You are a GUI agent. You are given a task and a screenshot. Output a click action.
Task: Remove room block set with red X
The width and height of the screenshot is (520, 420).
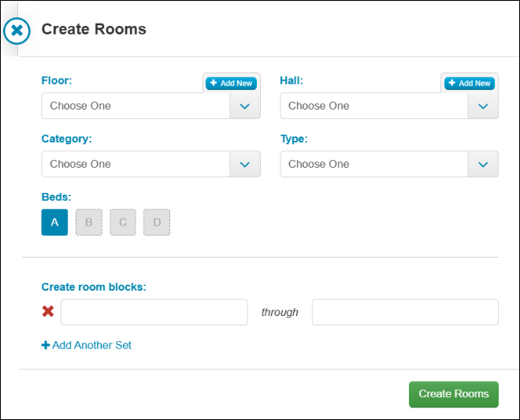(48, 311)
